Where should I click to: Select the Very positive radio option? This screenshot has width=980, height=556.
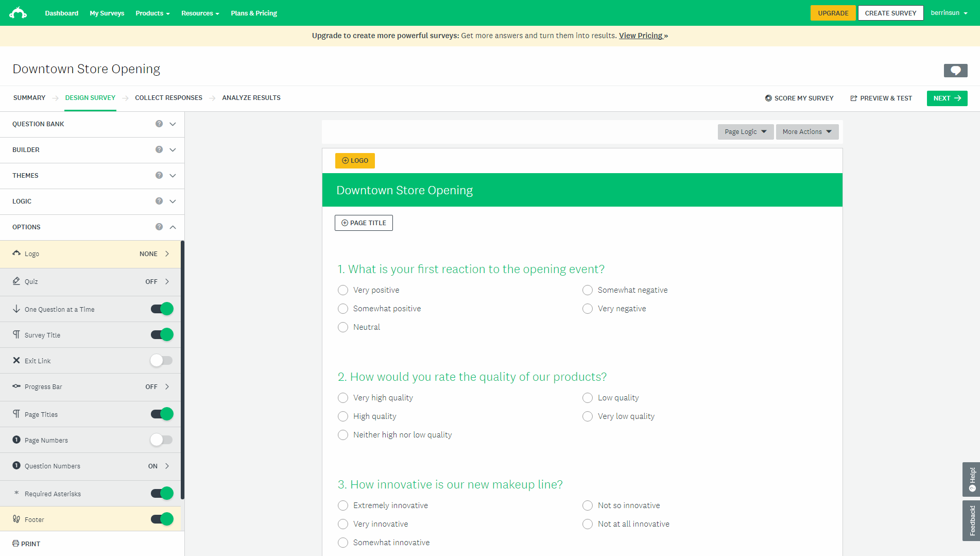(x=343, y=290)
